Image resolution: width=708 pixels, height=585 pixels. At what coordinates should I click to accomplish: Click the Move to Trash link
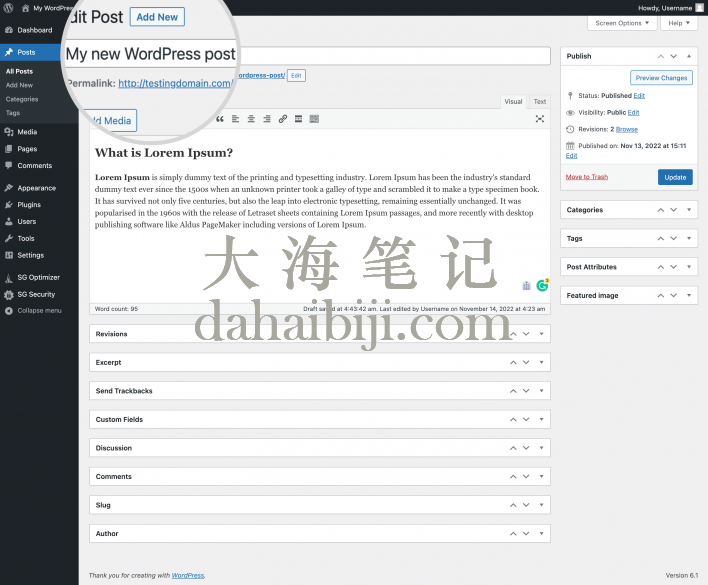(x=587, y=177)
